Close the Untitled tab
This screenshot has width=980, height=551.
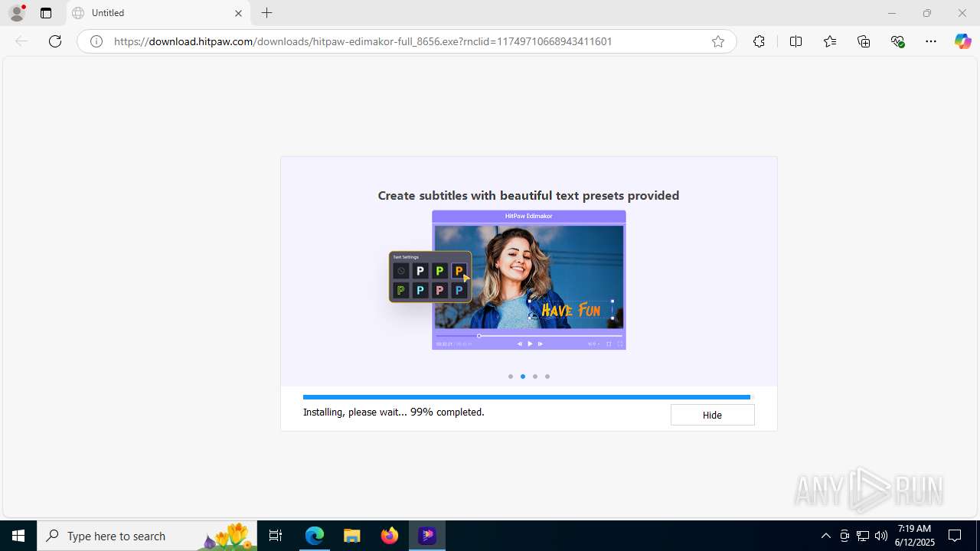(238, 13)
